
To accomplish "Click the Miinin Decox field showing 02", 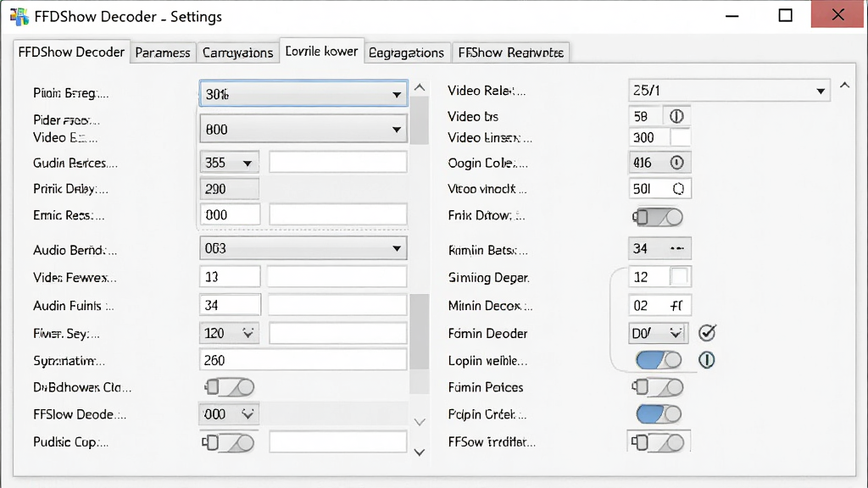I will click(659, 305).
